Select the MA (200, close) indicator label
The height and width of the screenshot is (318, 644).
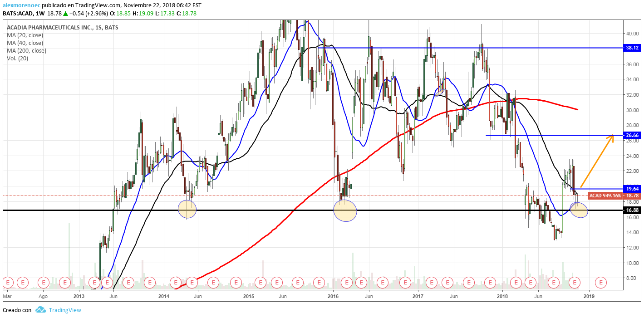pos(26,50)
